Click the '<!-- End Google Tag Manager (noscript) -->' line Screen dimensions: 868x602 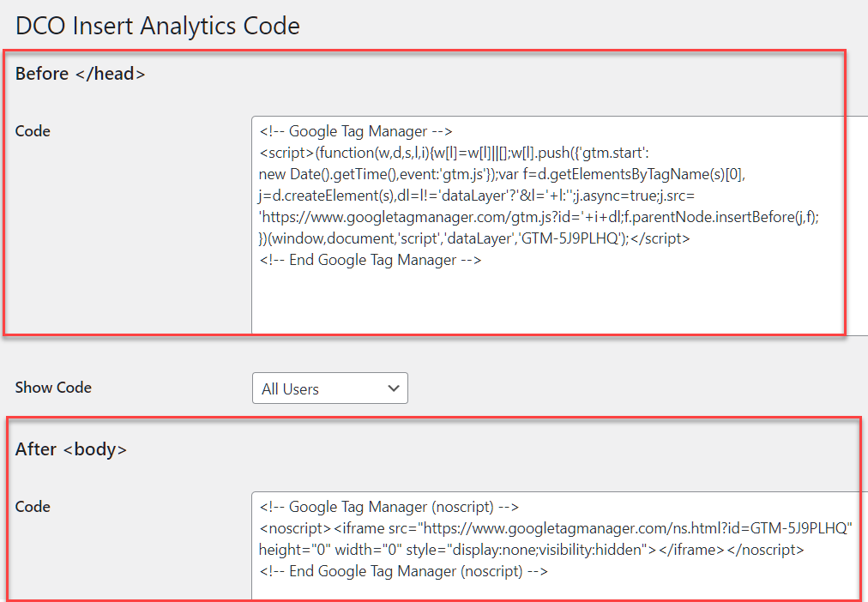click(404, 572)
